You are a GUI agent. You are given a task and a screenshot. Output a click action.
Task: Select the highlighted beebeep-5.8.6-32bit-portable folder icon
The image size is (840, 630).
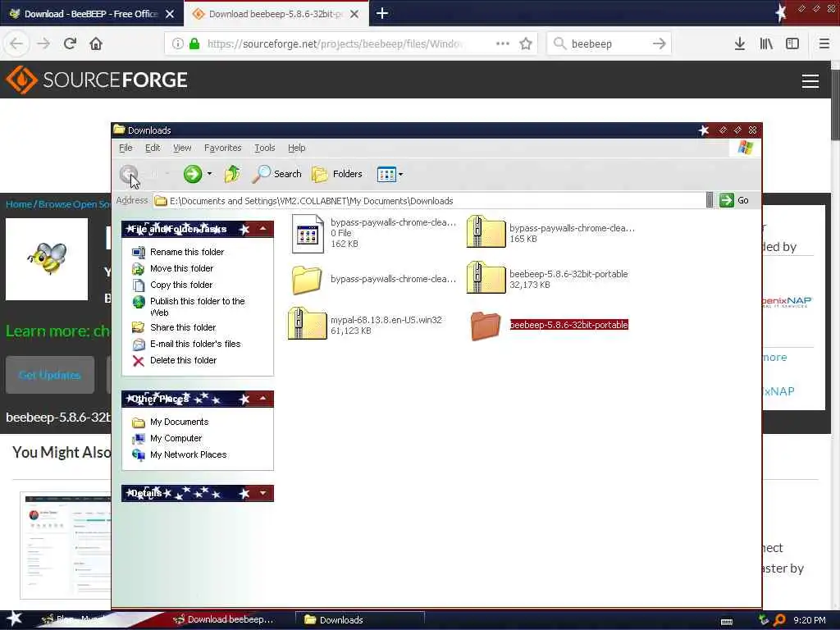486,325
